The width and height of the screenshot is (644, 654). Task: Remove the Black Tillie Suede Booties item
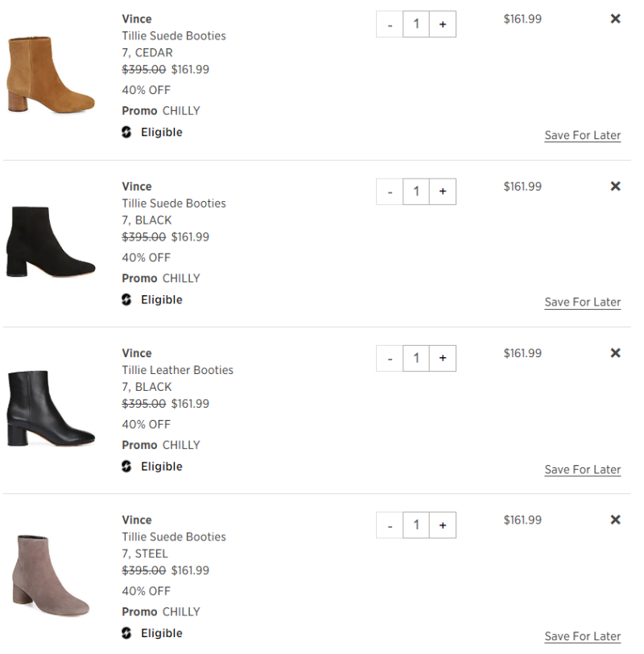pos(616,186)
